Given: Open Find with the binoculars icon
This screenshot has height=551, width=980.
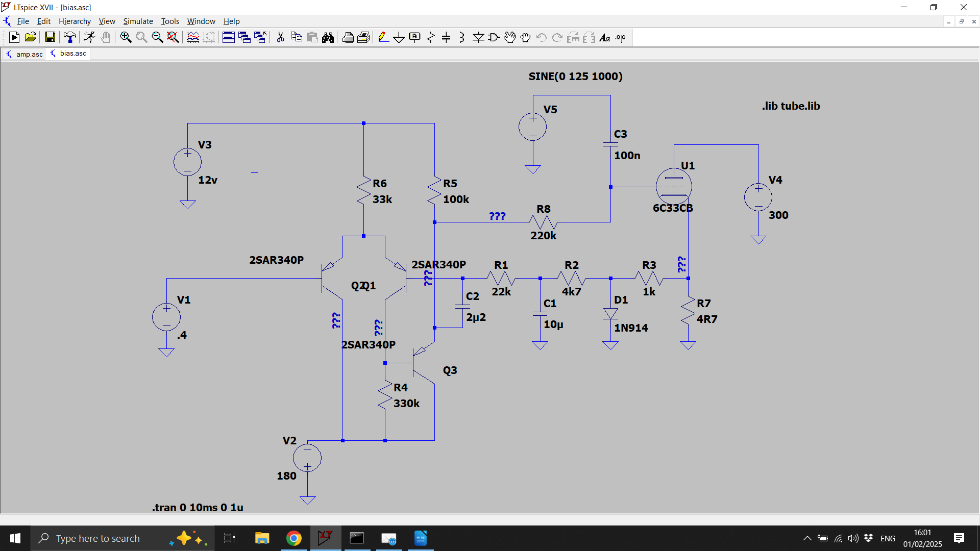Looking at the screenshot, I should [x=328, y=37].
